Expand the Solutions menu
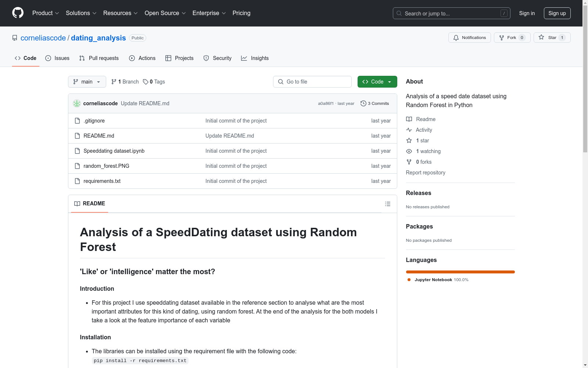Screen dimensions: 588x368 coord(81,13)
